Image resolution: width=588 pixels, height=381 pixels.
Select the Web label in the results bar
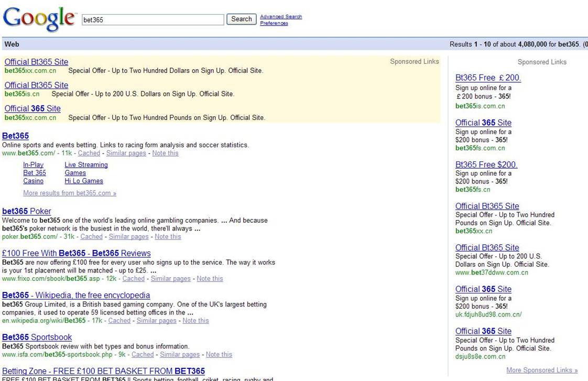click(x=12, y=44)
